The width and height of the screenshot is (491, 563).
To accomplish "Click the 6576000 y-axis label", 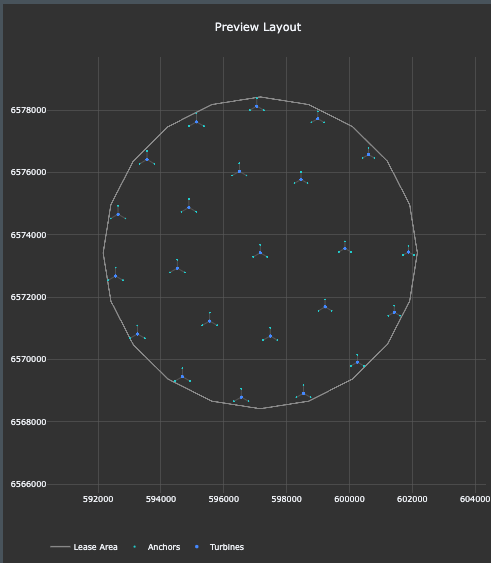I will pos(28,172).
